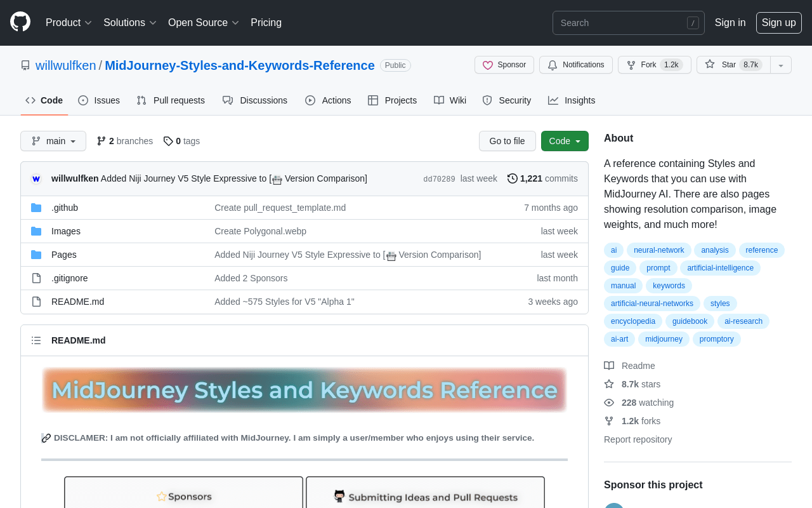Viewport: 812px width, 508px height.
Task: Expand the Open Source menu
Action: coord(204,23)
